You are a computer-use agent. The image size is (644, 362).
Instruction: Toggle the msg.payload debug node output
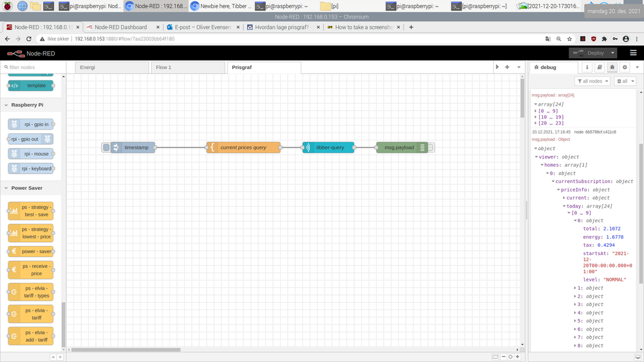[x=431, y=148]
